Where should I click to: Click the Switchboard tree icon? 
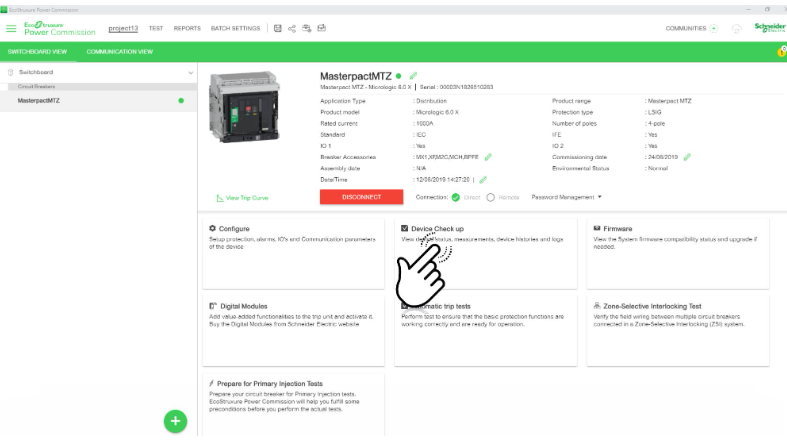pos(10,72)
